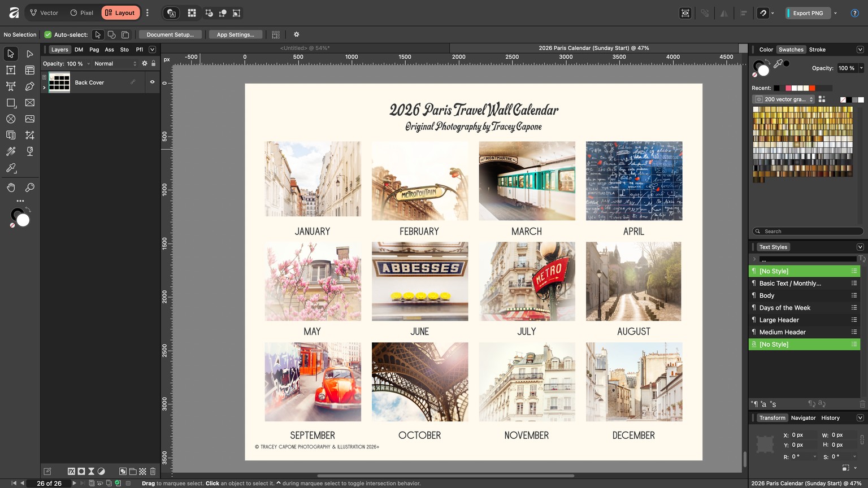The height and width of the screenshot is (488, 868).
Task: Click the App Settings button
Action: 236,34
